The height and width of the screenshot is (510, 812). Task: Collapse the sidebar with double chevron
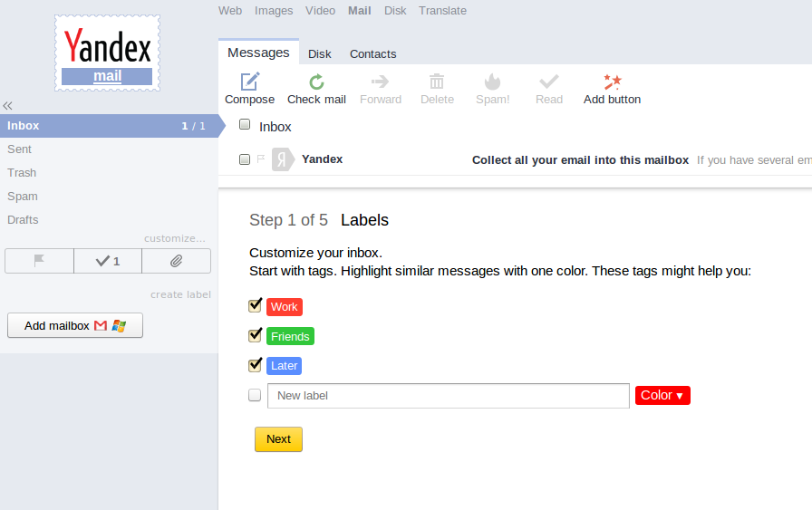pos(7,106)
